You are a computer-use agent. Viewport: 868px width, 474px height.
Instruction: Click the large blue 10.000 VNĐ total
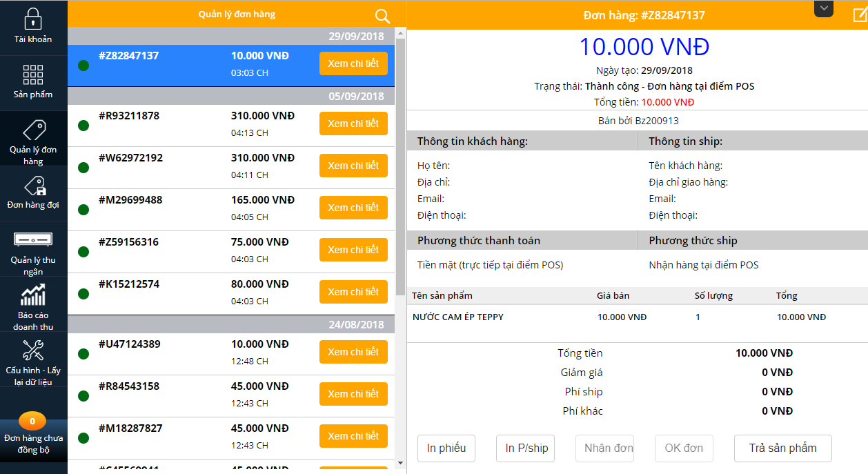pos(644,47)
